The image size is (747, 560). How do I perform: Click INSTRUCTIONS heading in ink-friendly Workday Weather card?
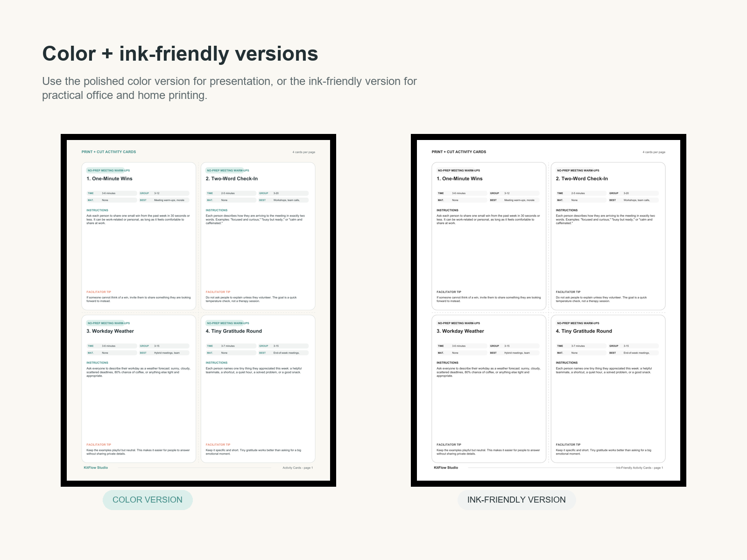pos(447,363)
